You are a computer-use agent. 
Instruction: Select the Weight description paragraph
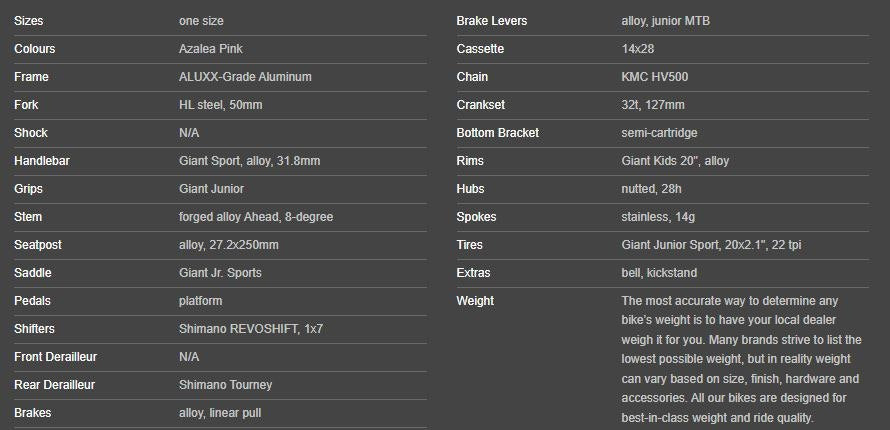coord(741,360)
